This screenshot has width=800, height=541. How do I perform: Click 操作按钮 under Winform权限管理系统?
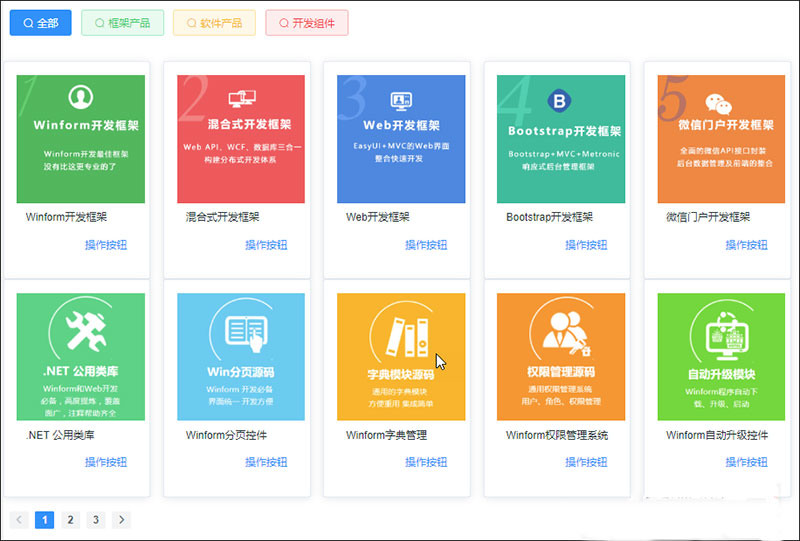(x=586, y=462)
